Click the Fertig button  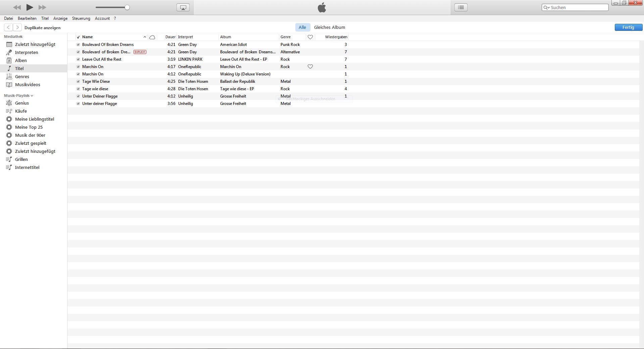[x=628, y=27]
